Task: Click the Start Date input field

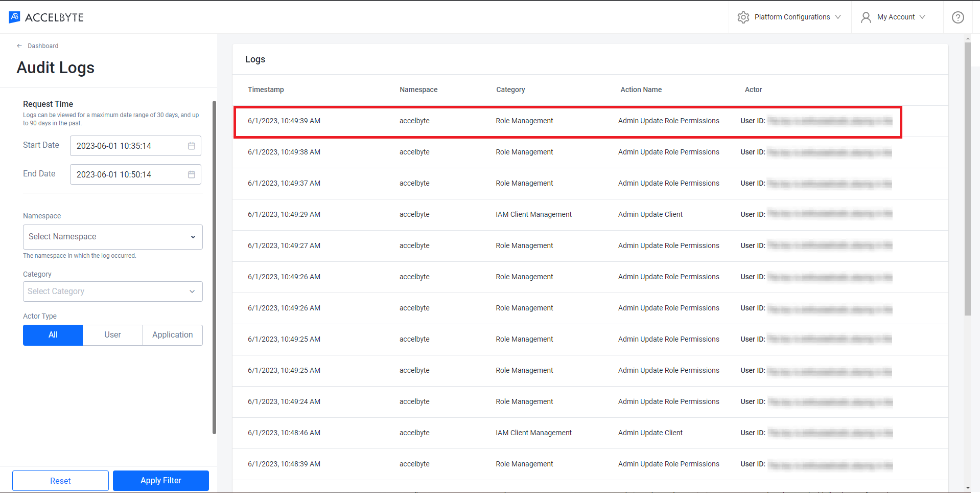Action: 135,146
